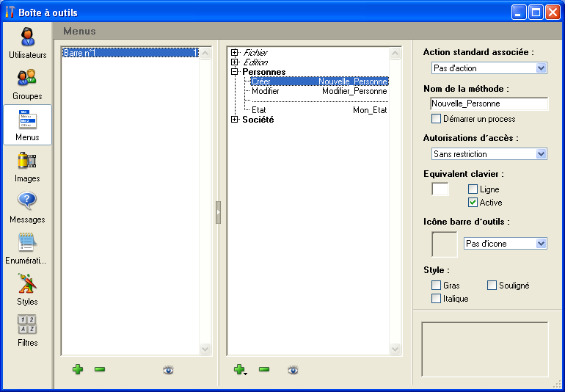The width and height of the screenshot is (565, 392).
Task: Open the Messages section
Action: pos(27,207)
